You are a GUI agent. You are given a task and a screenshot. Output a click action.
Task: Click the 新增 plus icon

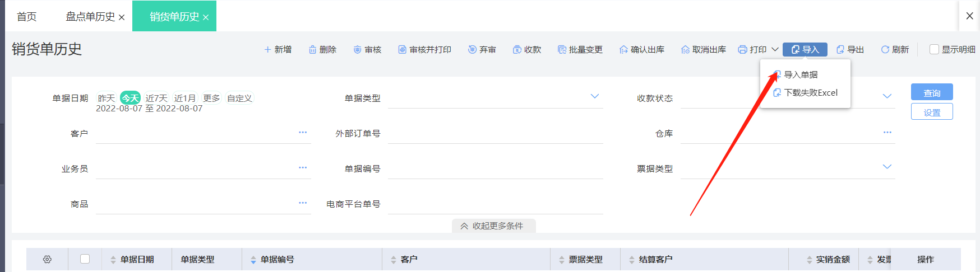(267, 50)
